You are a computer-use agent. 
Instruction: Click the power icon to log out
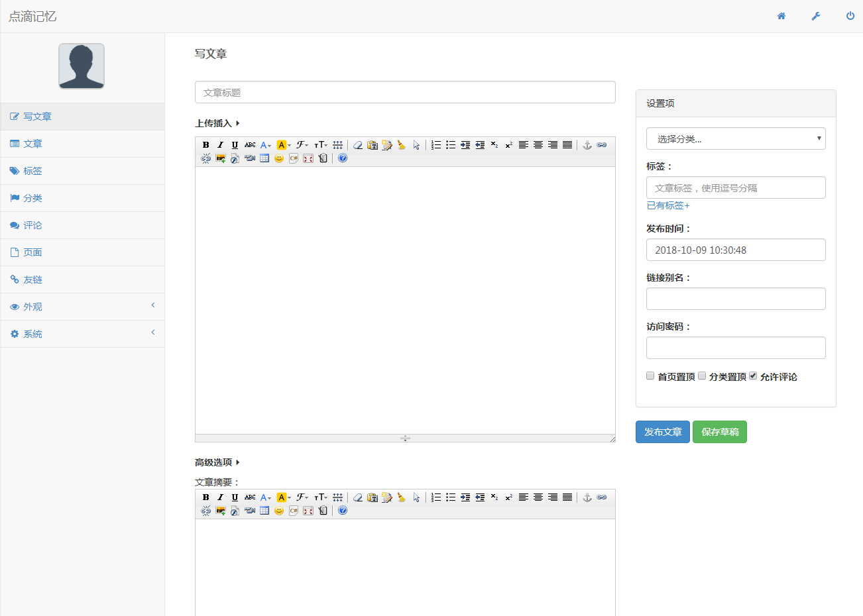coord(850,16)
